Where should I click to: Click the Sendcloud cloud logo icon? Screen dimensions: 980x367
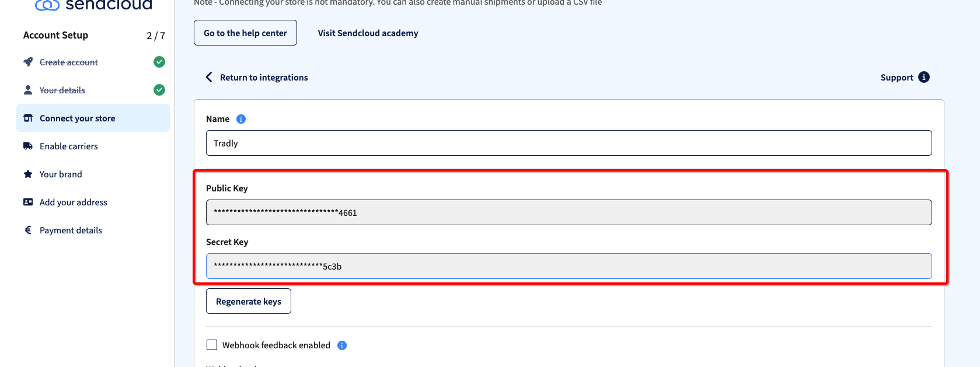click(x=47, y=5)
